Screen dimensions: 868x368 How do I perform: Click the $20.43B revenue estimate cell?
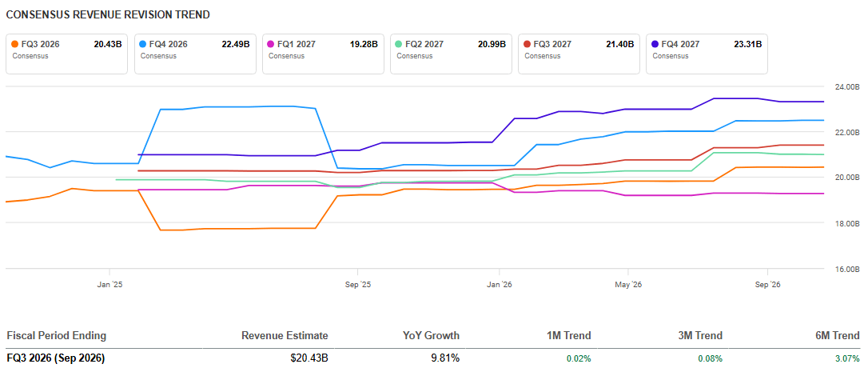coord(309,358)
